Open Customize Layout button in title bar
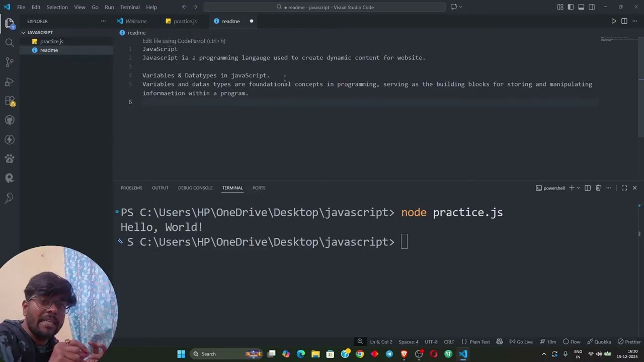This screenshot has width=644, height=362. (x=560, y=7)
